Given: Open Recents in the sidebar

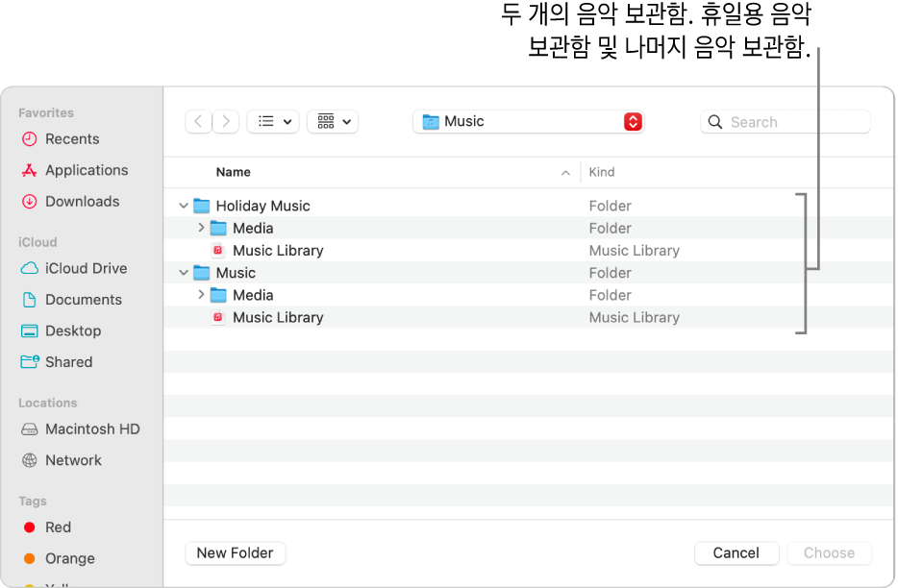Looking at the screenshot, I should tap(72, 139).
